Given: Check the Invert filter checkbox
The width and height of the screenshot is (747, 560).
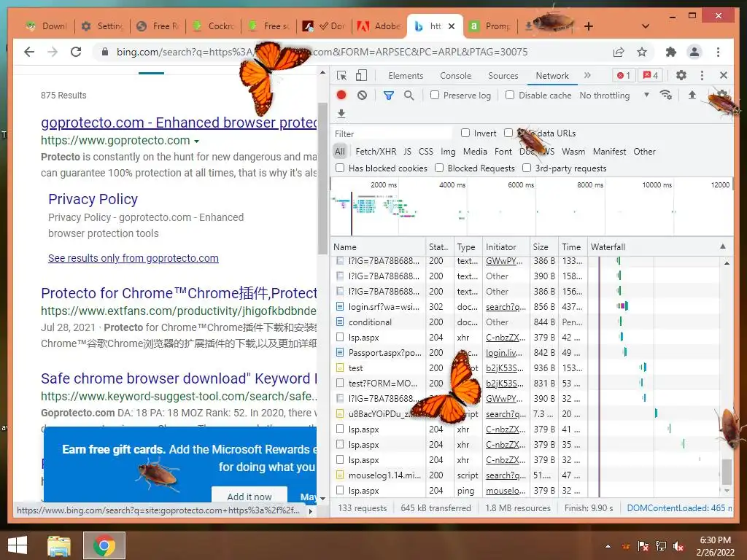Looking at the screenshot, I should click(x=465, y=133).
